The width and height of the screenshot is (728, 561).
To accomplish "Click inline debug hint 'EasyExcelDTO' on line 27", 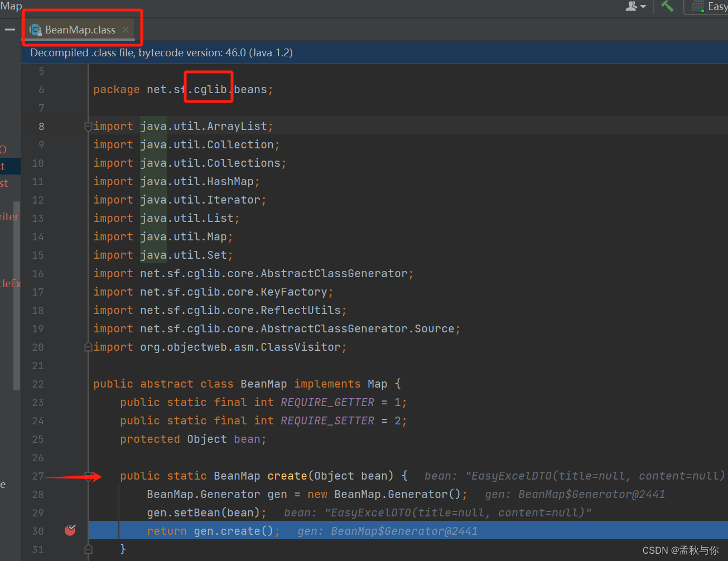I will [512, 476].
